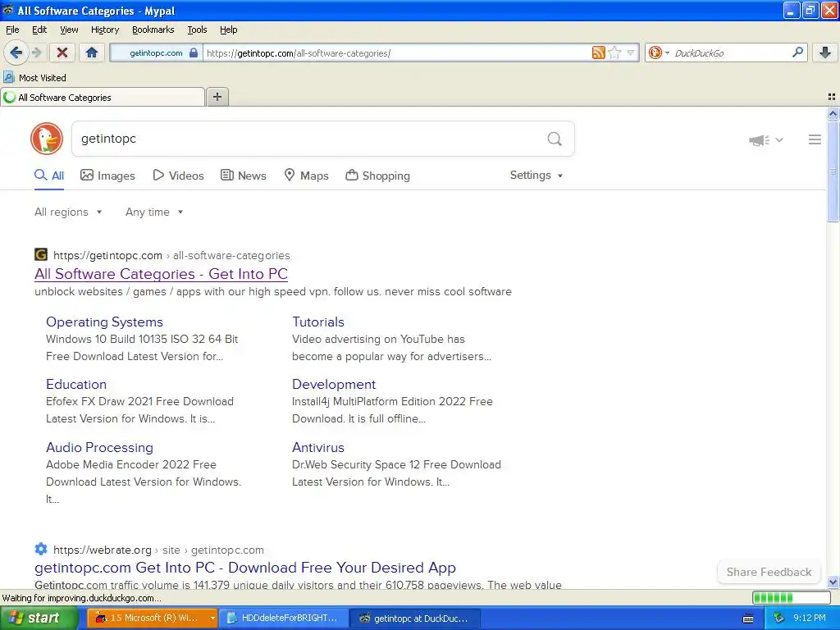Click the scrollbar up arrow
Viewport: 840px width, 630px height.
[833, 113]
